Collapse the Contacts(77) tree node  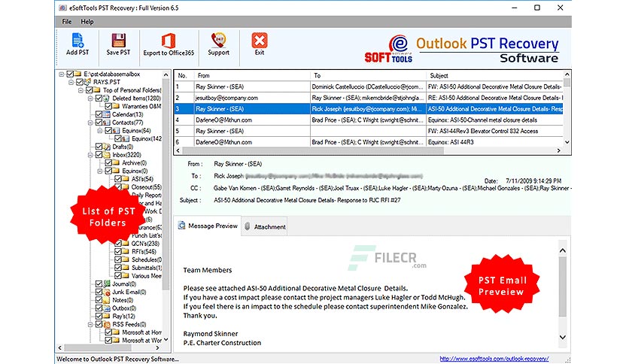[x=90, y=123]
